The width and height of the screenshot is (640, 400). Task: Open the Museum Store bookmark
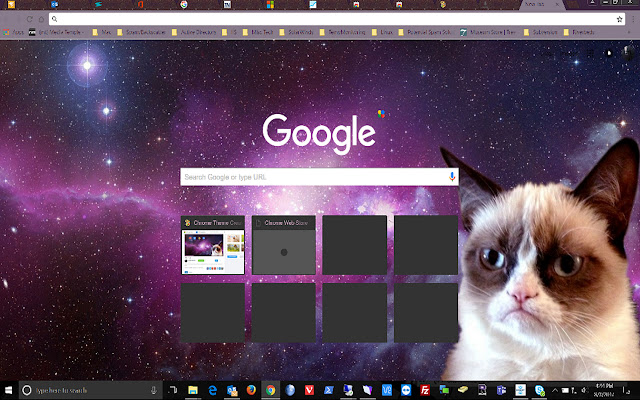[488, 32]
